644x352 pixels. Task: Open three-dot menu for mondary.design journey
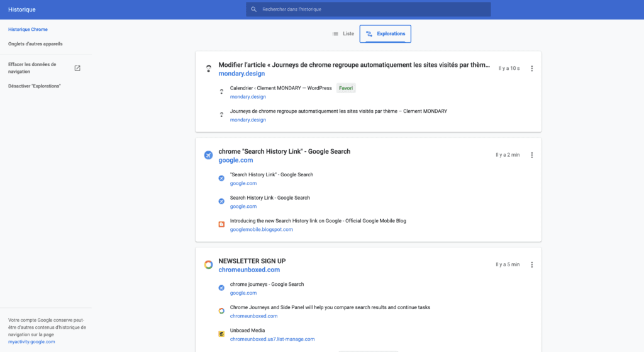point(532,69)
